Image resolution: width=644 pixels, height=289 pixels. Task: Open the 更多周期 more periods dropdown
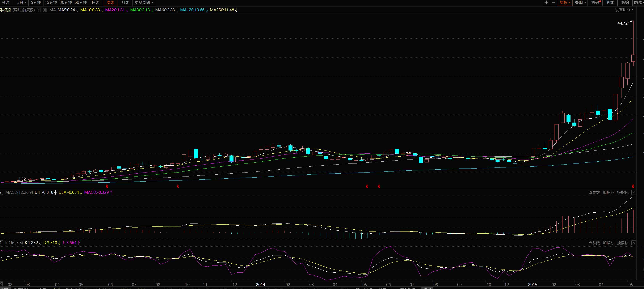pyautogui.click(x=144, y=3)
